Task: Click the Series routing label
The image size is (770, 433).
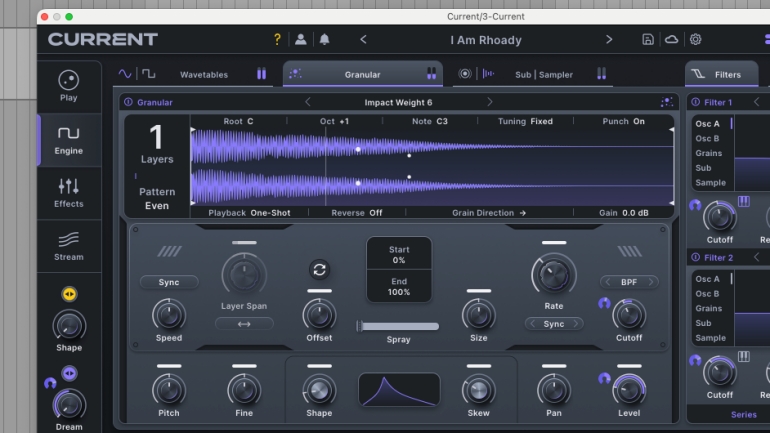Action: 743,414
